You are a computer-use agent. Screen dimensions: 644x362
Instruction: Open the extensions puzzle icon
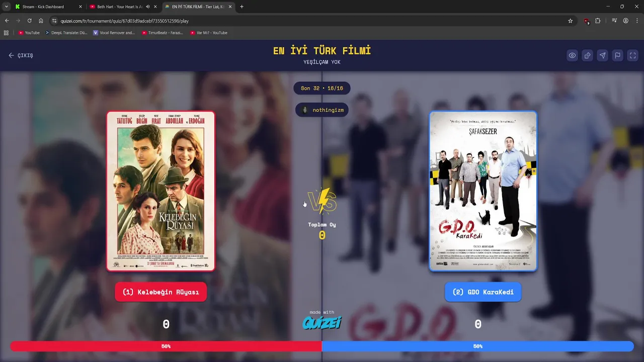598,21
